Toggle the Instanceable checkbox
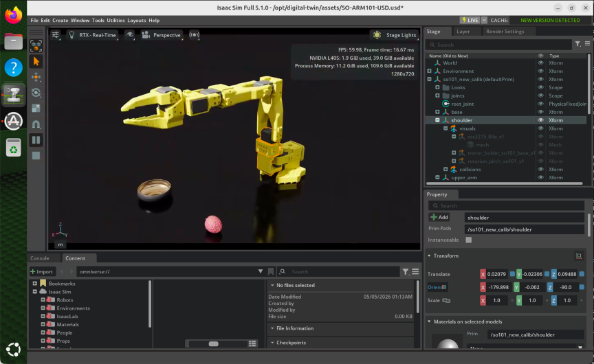This screenshot has width=594, height=364. click(x=469, y=240)
